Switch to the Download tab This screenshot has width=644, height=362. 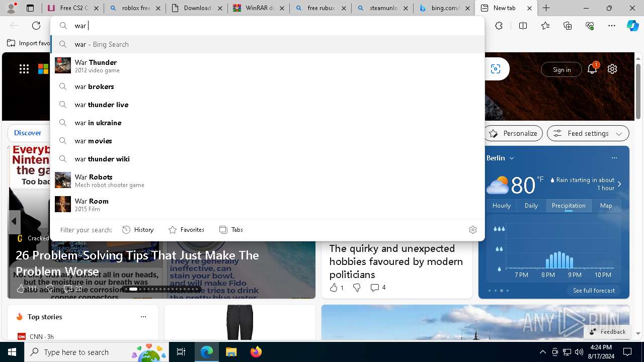coord(197,8)
